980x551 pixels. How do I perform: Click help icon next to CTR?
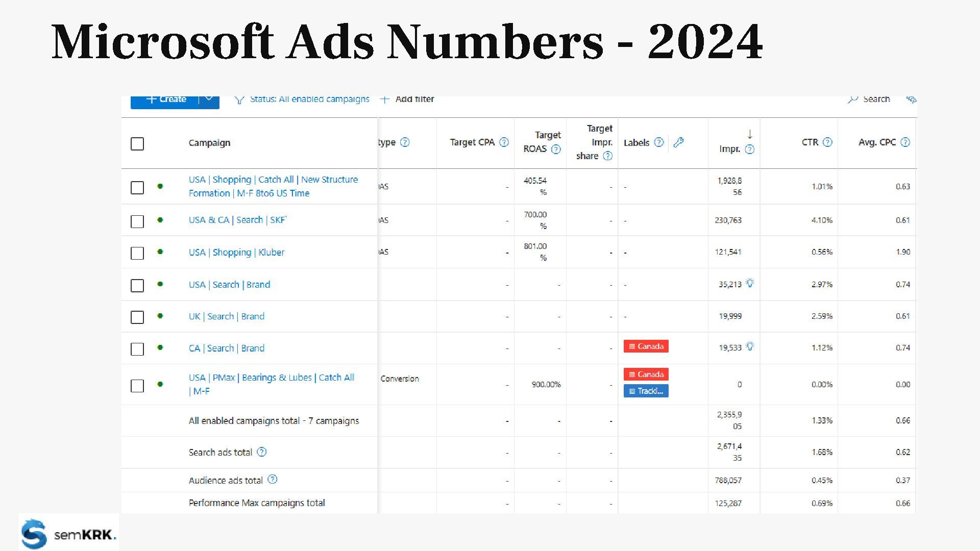(827, 142)
